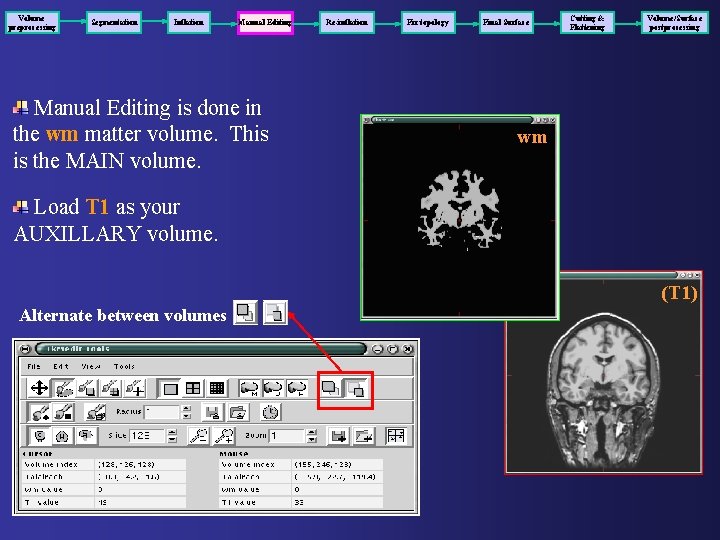Select the voxel selection brush tool
Viewport: 720px width, 540px height.
63,388
